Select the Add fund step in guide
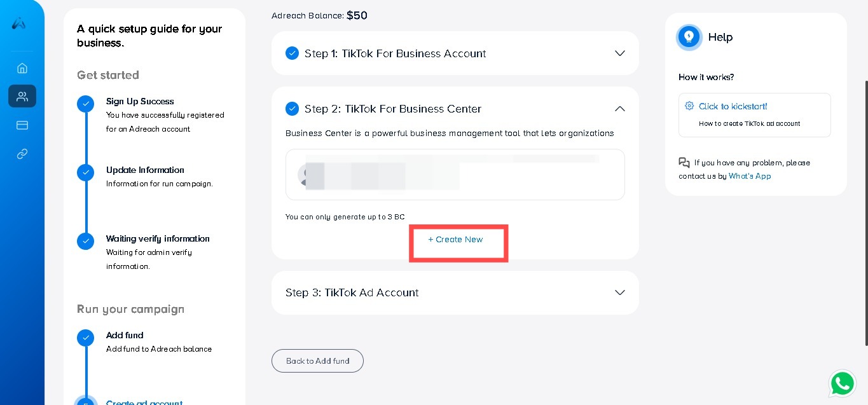Image resolution: width=868 pixels, height=405 pixels. (x=125, y=335)
